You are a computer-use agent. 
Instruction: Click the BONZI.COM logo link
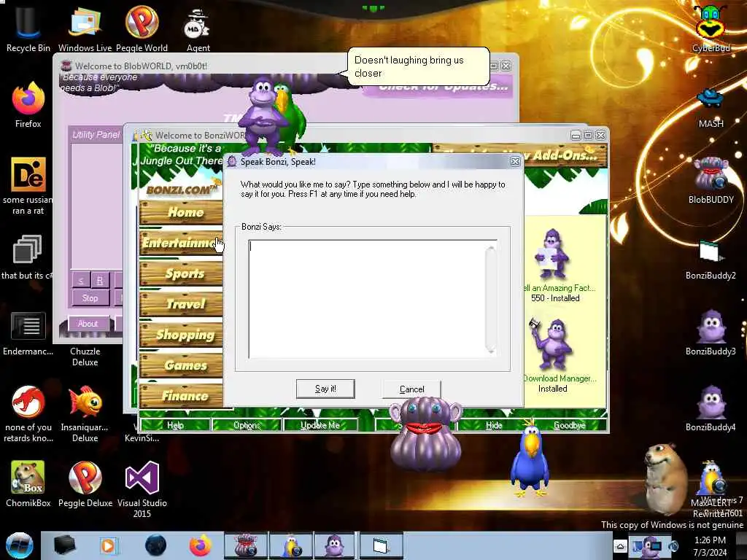[x=182, y=190]
